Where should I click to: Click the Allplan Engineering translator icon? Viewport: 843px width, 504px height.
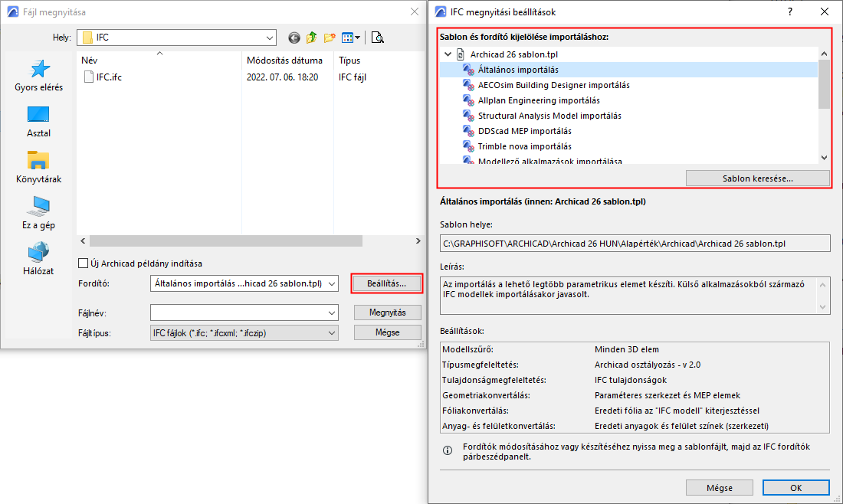tap(468, 100)
